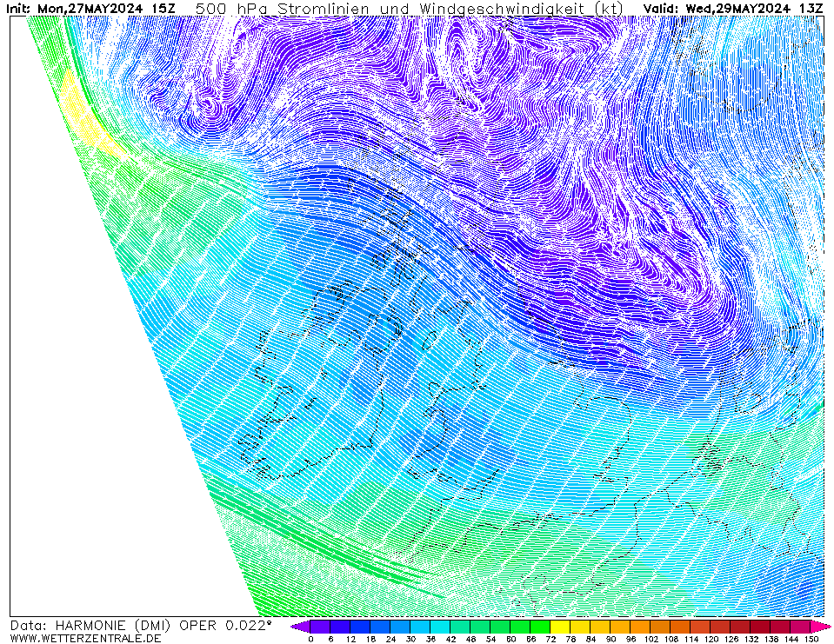
Task: Click the 'Data: HARMONIE (DMI) OPER 0.022°' text
Action: (141, 626)
